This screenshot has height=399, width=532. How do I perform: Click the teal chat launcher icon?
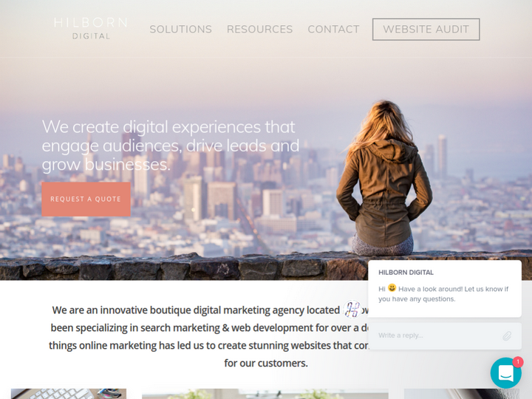[x=505, y=372]
